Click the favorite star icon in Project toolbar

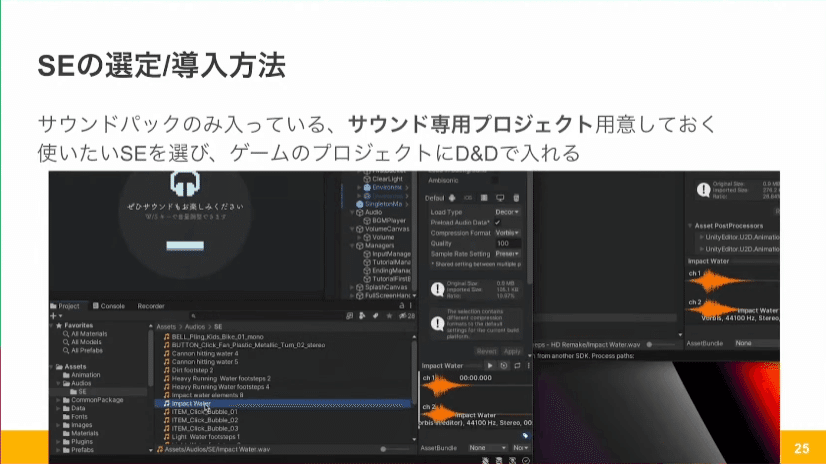[389, 316]
